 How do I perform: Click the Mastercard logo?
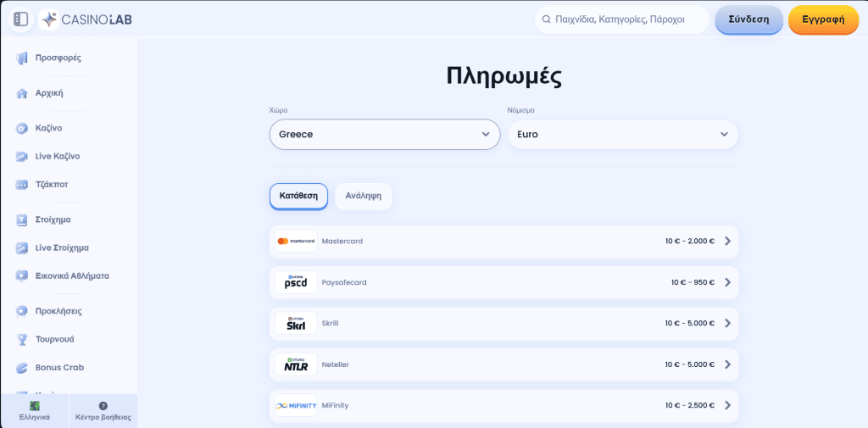(x=296, y=242)
